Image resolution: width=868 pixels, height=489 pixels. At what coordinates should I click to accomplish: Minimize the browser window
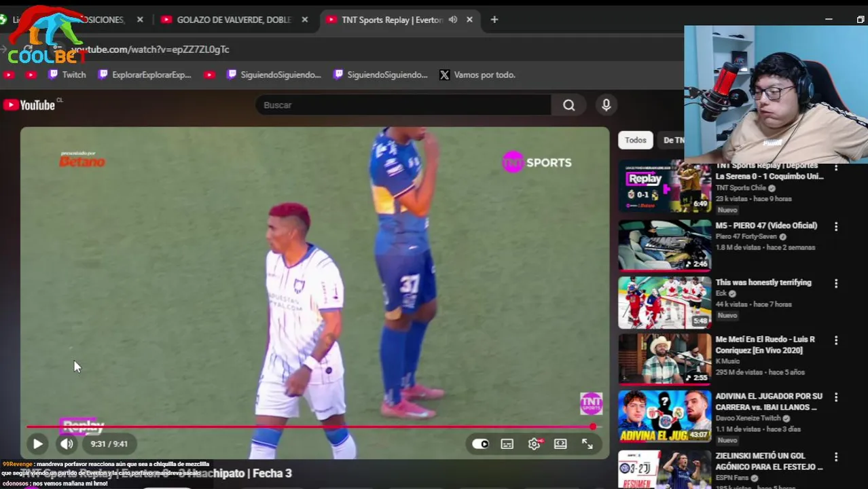point(829,20)
